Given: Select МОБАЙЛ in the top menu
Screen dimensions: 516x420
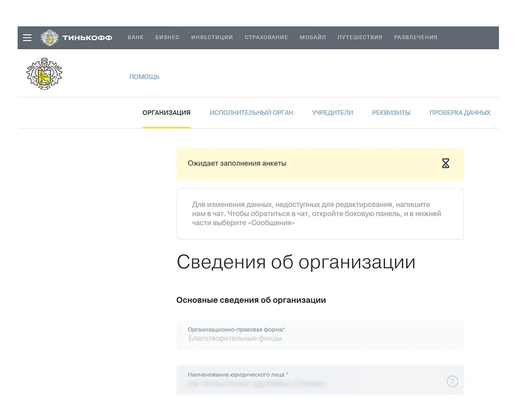Looking at the screenshot, I should tap(312, 37).
